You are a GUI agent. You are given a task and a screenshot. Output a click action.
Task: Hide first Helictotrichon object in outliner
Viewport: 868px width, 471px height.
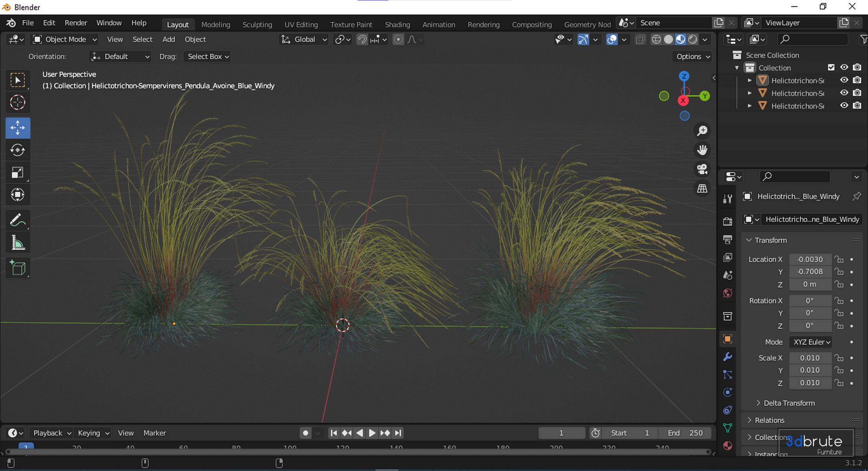click(844, 80)
